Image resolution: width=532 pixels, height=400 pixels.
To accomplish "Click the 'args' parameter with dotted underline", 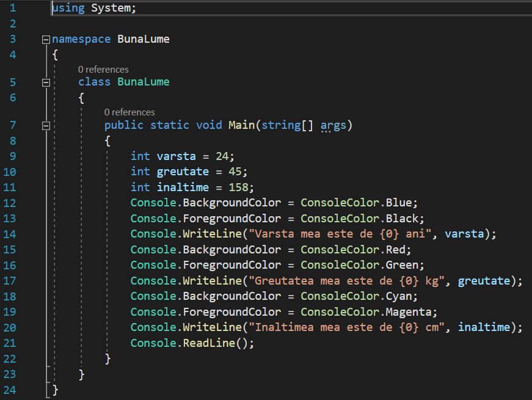I will [333, 126].
